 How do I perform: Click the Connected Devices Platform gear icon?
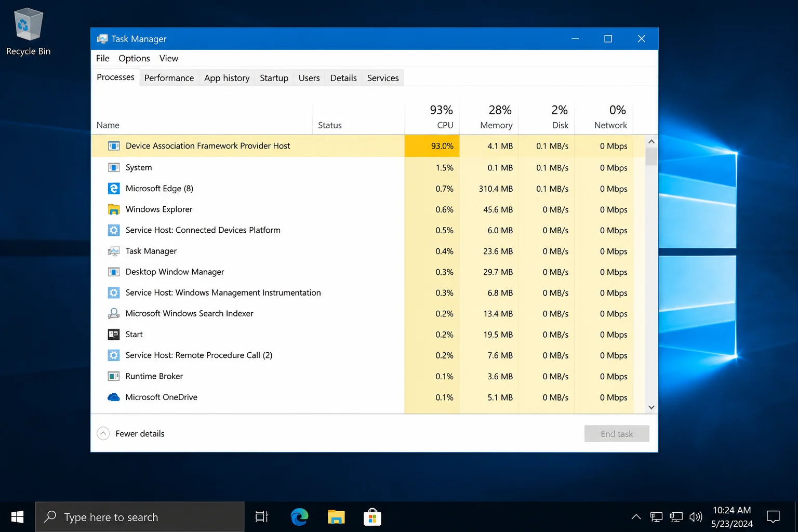click(x=114, y=230)
